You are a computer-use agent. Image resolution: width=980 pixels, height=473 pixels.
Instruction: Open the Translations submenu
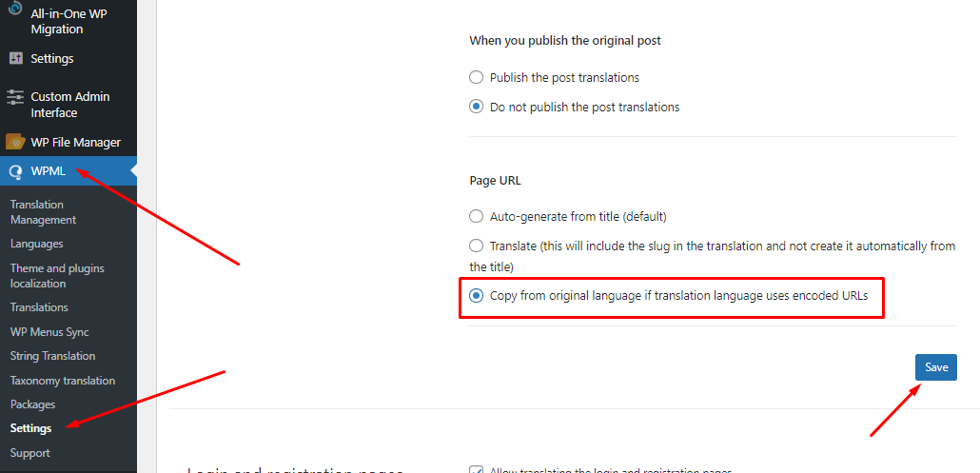[x=39, y=307]
